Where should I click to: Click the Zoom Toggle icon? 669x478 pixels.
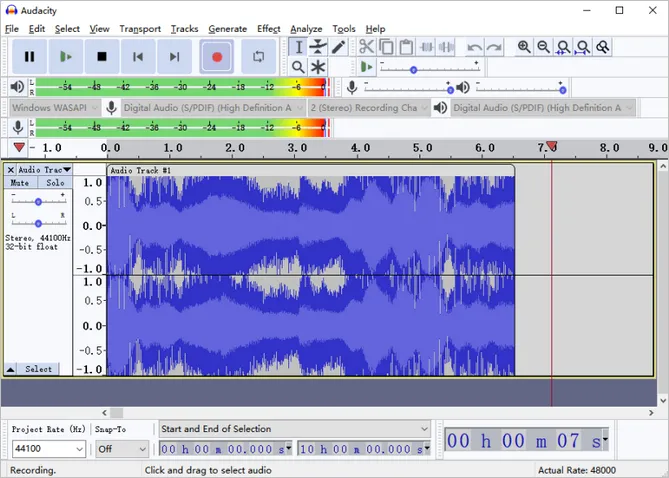(x=602, y=47)
